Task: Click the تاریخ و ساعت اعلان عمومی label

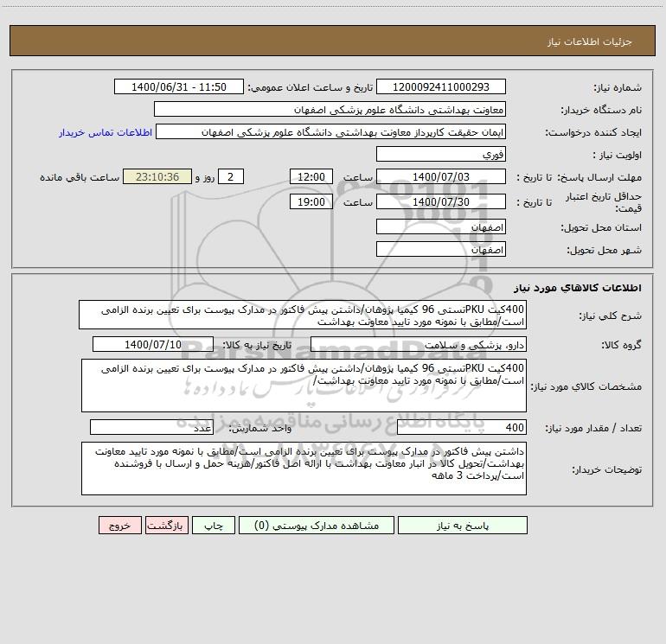Action: (x=310, y=87)
